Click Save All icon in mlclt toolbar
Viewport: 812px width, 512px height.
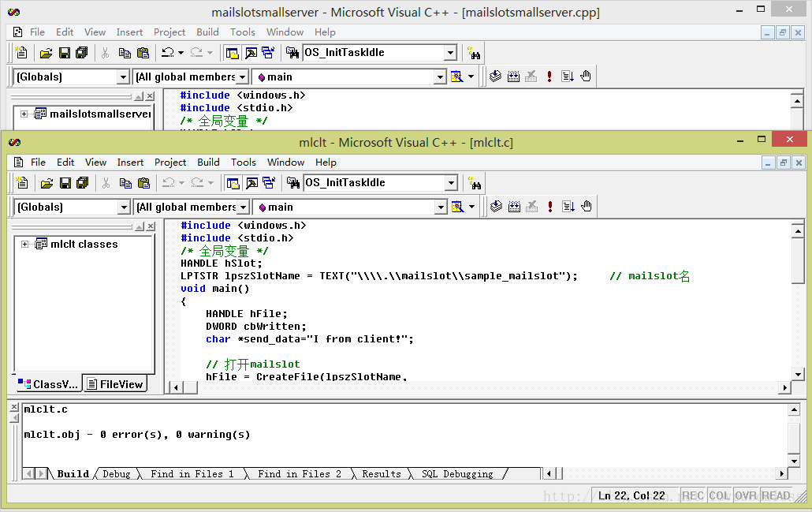pos(82,182)
